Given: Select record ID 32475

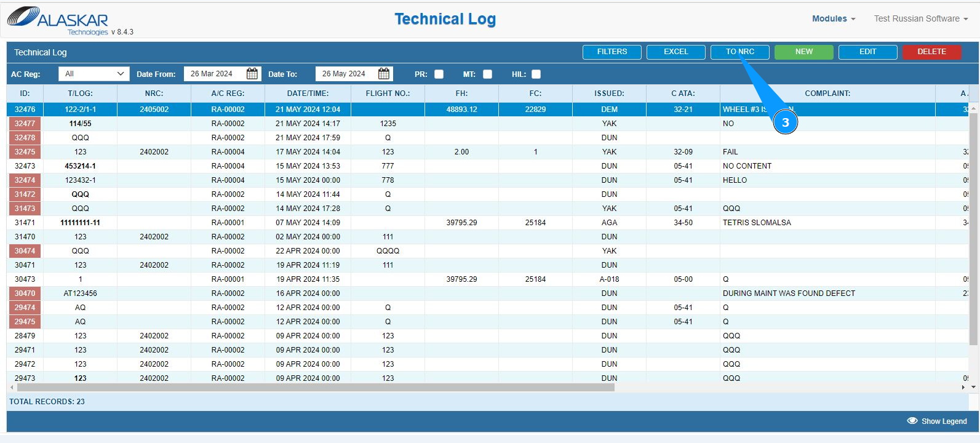Looking at the screenshot, I should pyautogui.click(x=25, y=152).
